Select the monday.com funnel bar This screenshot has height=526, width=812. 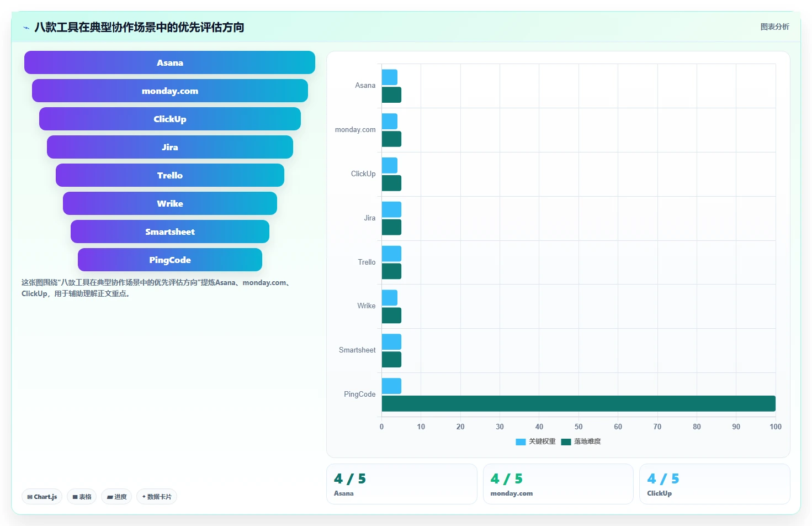tap(169, 91)
